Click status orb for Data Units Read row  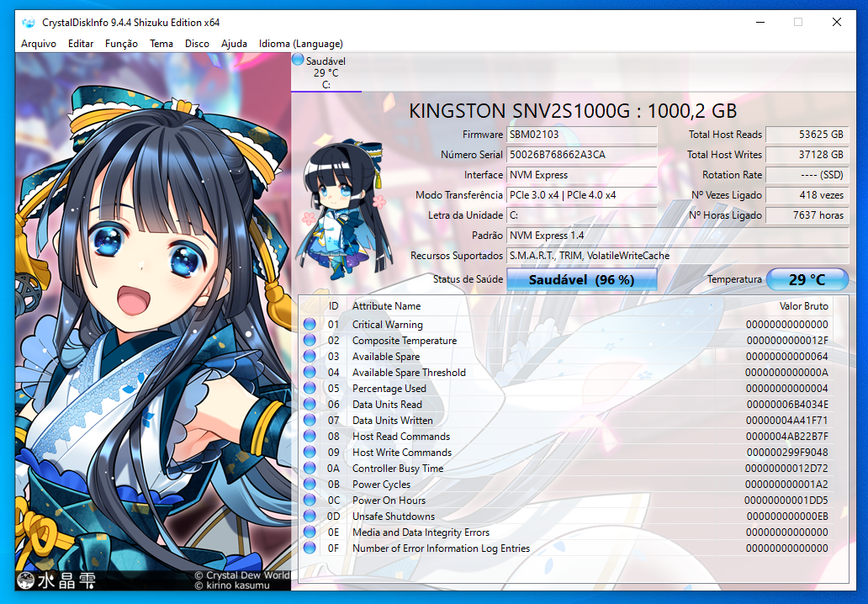pyautogui.click(x=310, y=404)
